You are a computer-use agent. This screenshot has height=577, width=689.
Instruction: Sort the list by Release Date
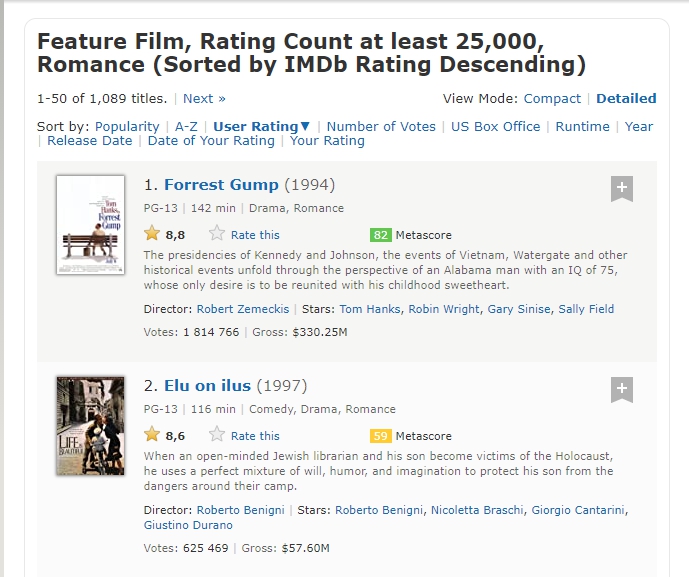[x=90, y=141]
